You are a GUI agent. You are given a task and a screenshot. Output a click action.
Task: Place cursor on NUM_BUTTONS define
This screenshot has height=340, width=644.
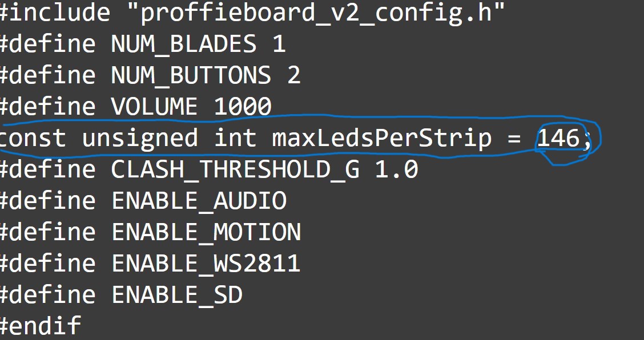pyautogui.click(x=150, y=75)
